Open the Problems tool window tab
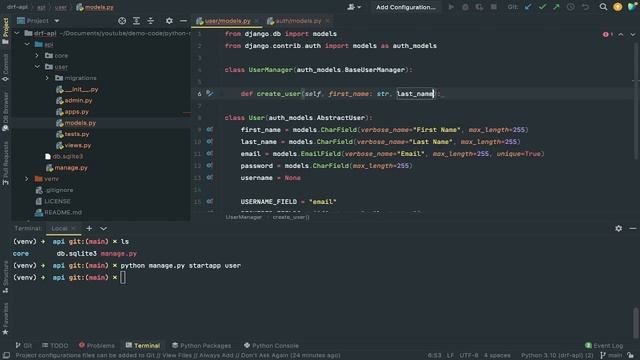This screenshot has width=640, height=360. tap(97, 345)
